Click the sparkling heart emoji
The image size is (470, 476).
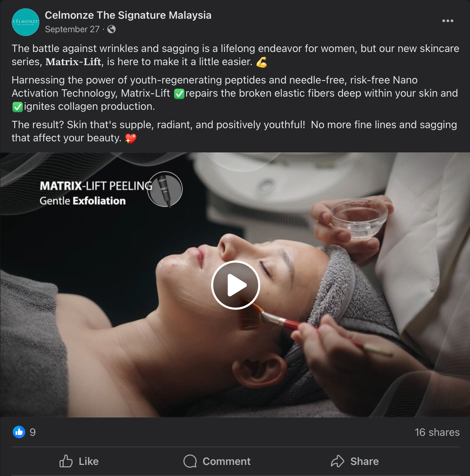click(131, 138)
